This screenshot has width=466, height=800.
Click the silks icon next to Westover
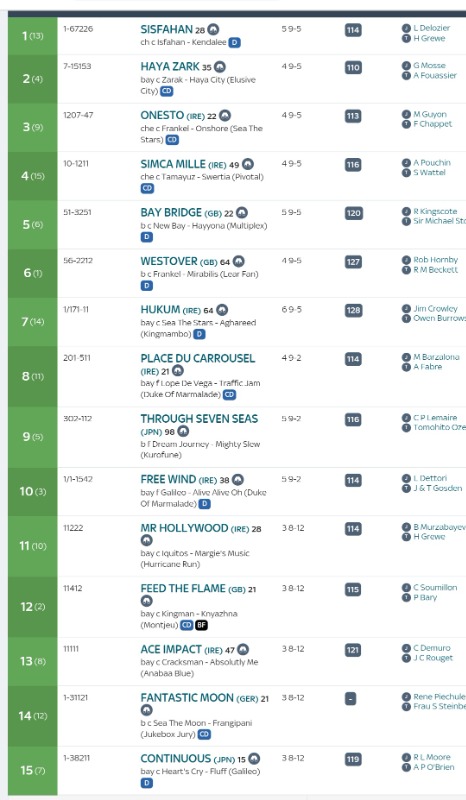pyautogui.click(x=238, y=262)
